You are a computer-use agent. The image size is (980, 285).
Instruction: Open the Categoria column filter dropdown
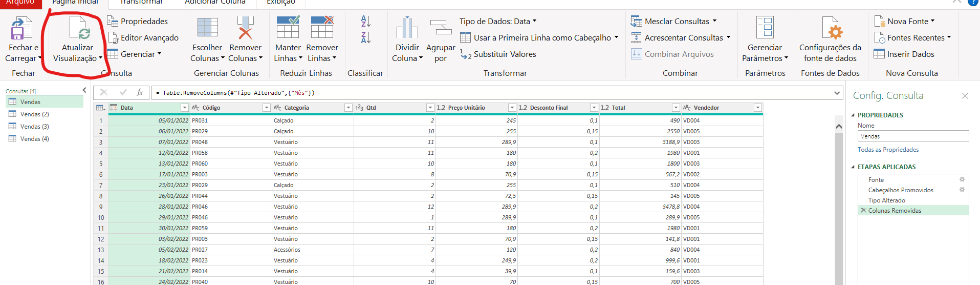point(348,108)
